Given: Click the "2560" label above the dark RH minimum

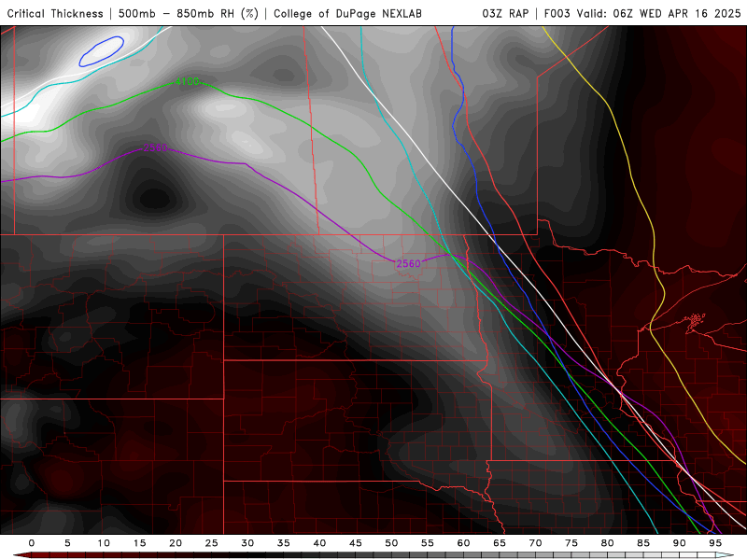Looking at the screenshot, I should coord(156,148).
